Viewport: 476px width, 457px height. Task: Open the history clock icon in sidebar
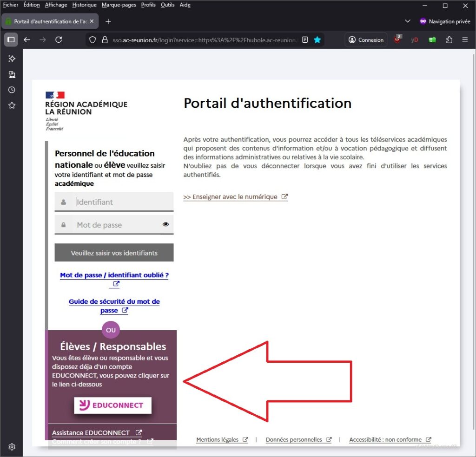tap(12, 90)
